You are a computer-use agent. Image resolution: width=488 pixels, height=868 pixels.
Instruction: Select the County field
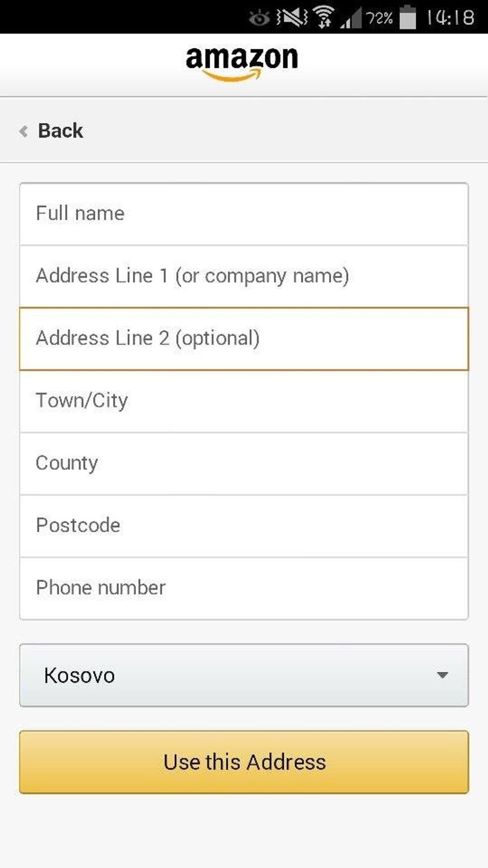(244, 463)
